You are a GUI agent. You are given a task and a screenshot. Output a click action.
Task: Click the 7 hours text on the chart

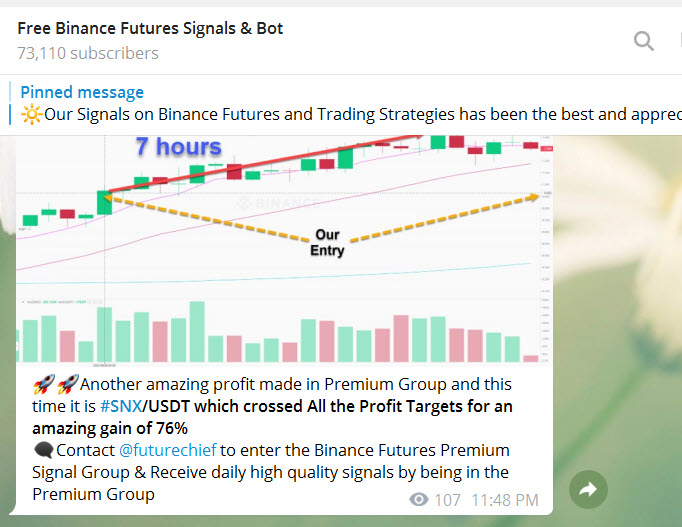[178, 147]
